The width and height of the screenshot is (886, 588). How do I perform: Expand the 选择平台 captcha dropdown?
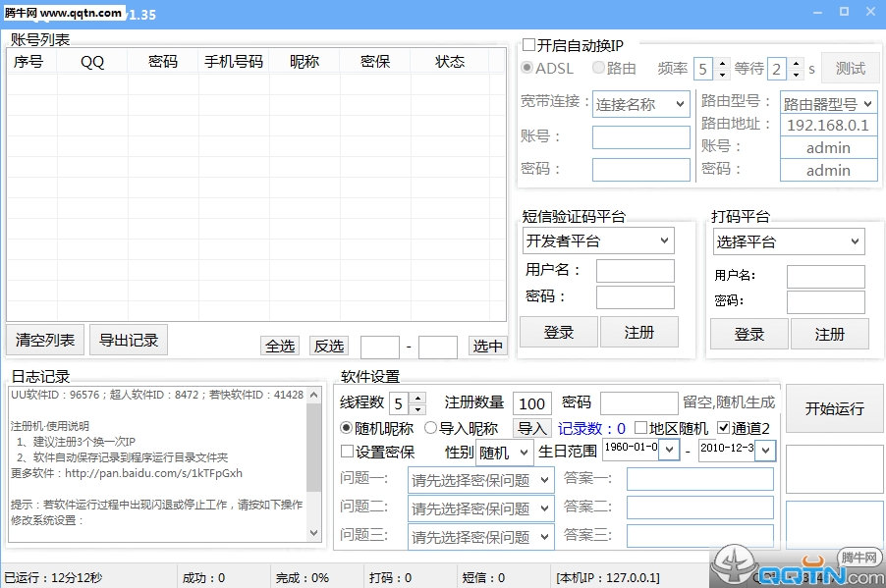(789, 241)
